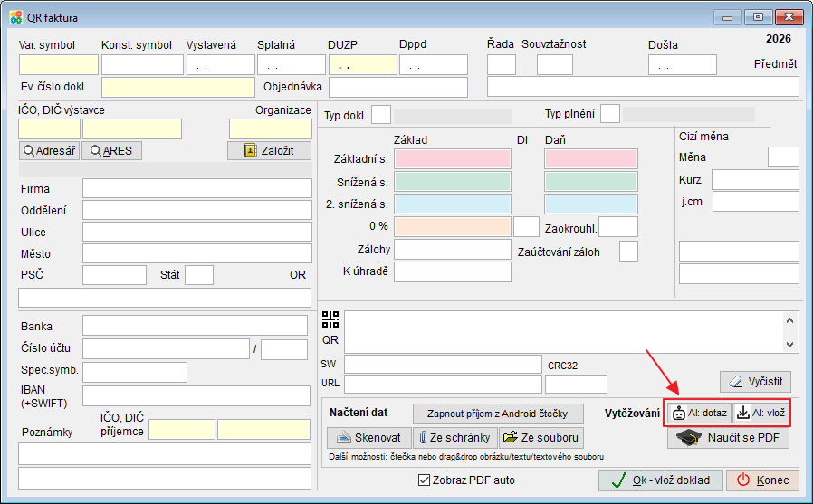Start Skenovat scanner input
The height and width of the screenshot is (504, 813).
369,438
